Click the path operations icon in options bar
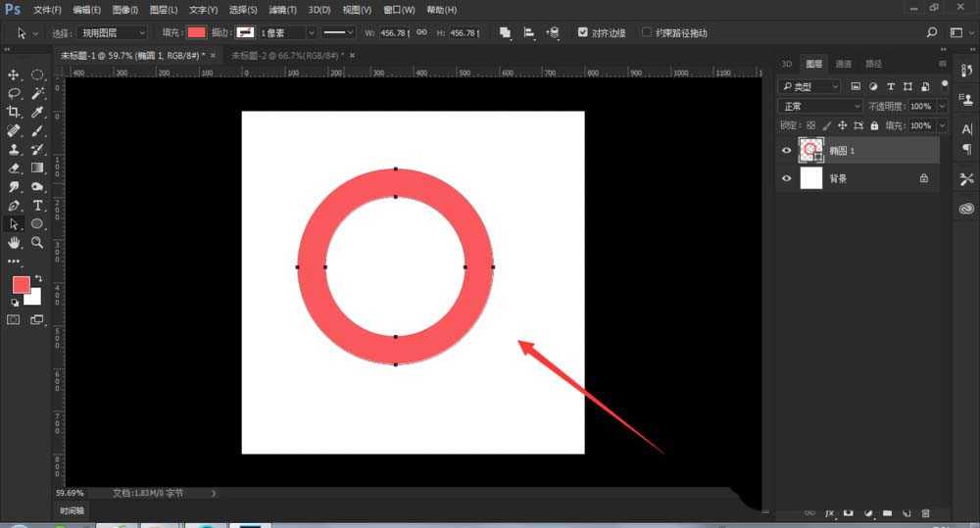Screen dimensions: 980x528 (x=506, y=32)
